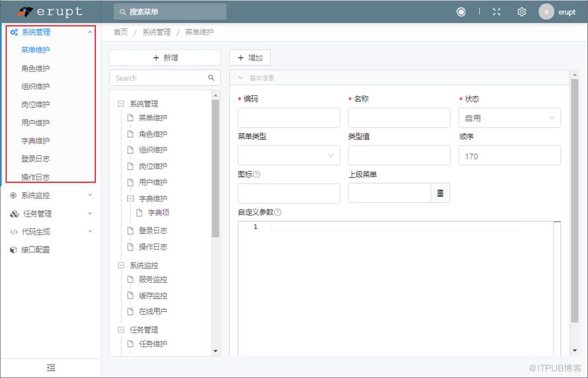588x378 pixels.
Task: Click the file icon beside 服务监控 in tree
Action: pyautogui.click(x=130, y=280)
